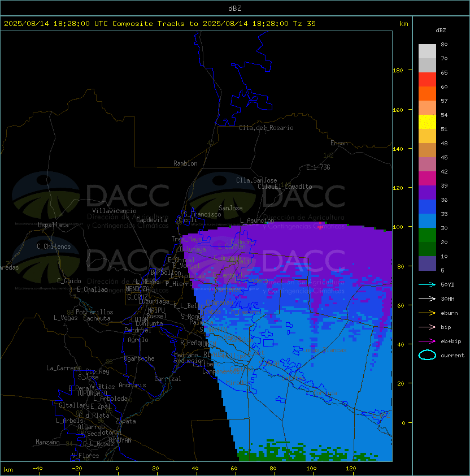Click the -40 km tick on horizontal axis
Viewport: 470px width, 476px height.
(x=38, y=469)
